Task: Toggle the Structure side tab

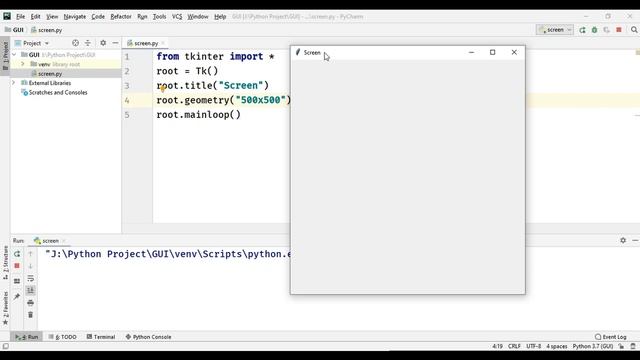Action: tap(5, 262)
